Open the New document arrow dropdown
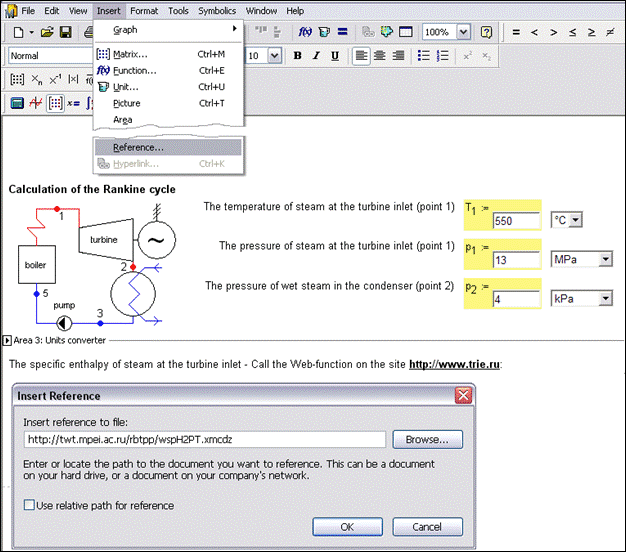The image size is (626, 552). 31,32
